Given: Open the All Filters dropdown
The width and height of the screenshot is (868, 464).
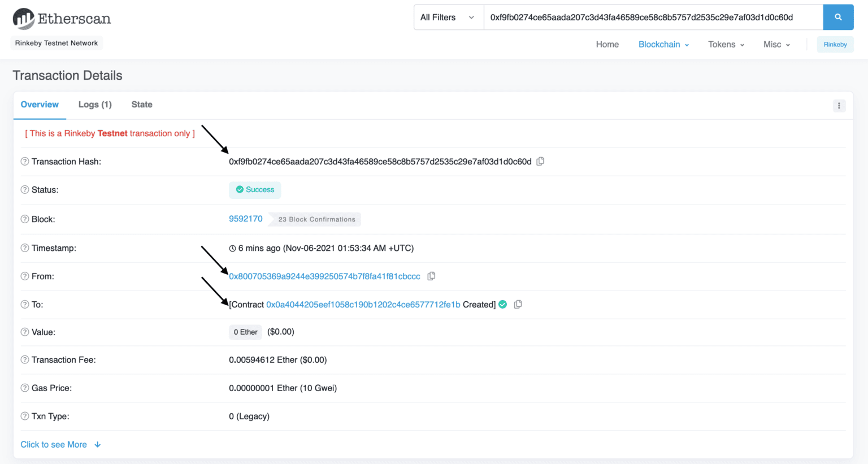Looking at the screenshot, I should pos(448,17).
